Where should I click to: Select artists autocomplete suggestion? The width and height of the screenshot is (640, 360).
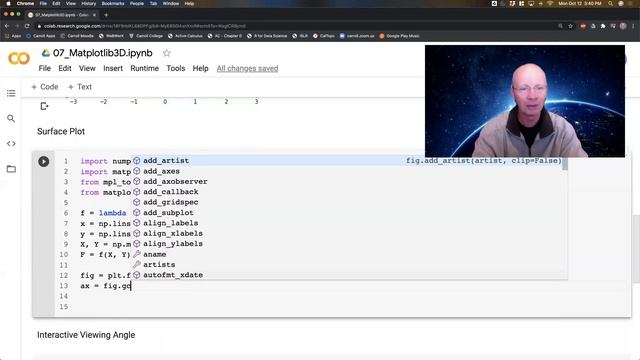point(349,264)
